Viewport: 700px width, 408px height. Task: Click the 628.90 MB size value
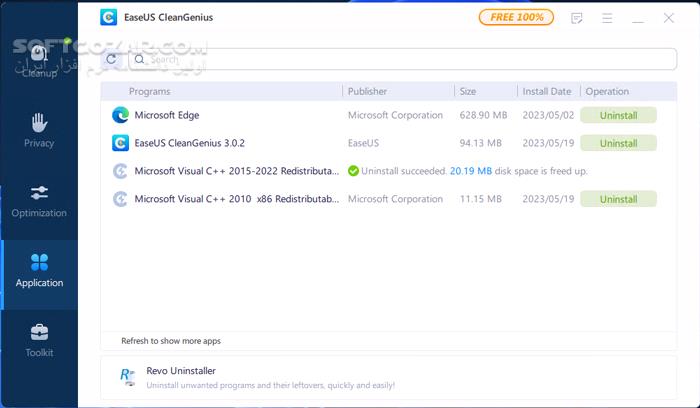(x=483, y=115)
